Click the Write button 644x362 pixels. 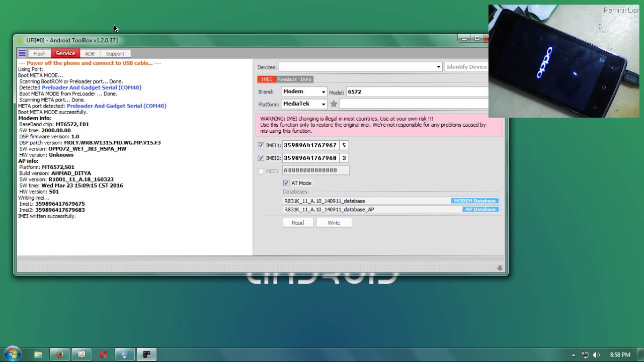(x=334, y=223)
